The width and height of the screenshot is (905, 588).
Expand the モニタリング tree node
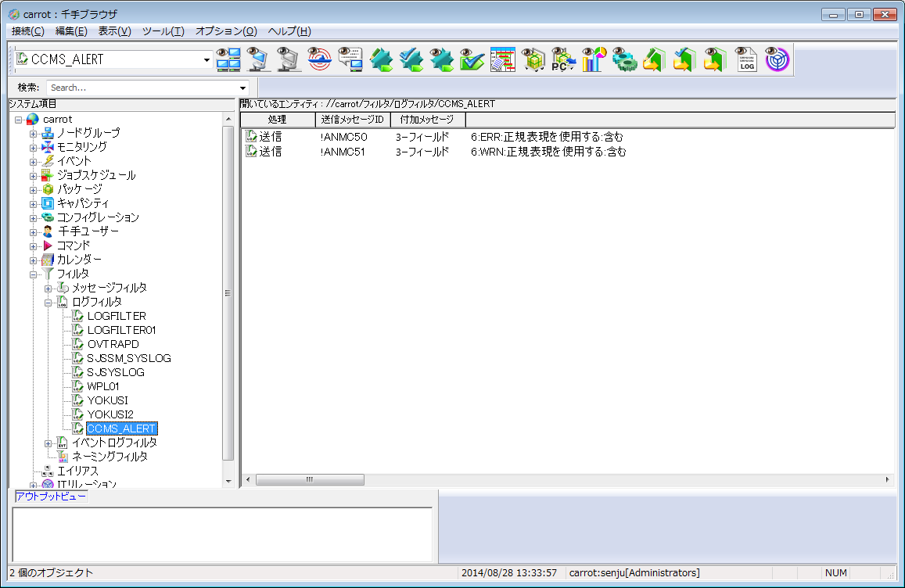[x=33, y=148]
